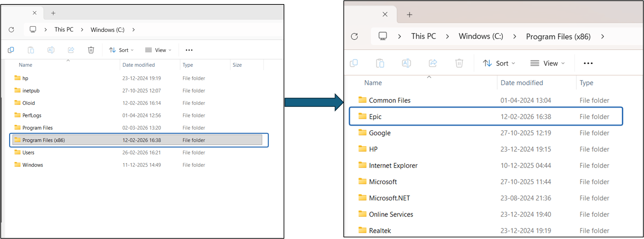Sort by Size column header in left window
Viewport: 644px width, 239px height.
pyautogui.click(x=237, y=65)
